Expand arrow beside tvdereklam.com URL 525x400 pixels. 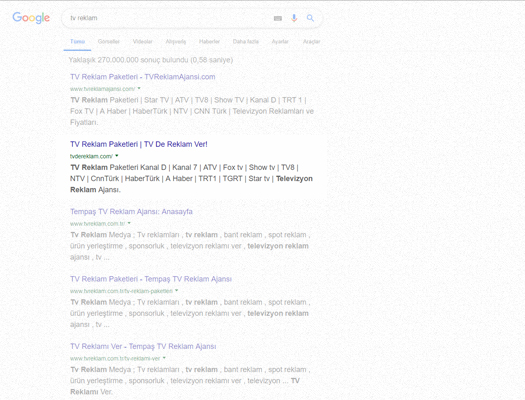pyautogui.click(x=117, y=156)
